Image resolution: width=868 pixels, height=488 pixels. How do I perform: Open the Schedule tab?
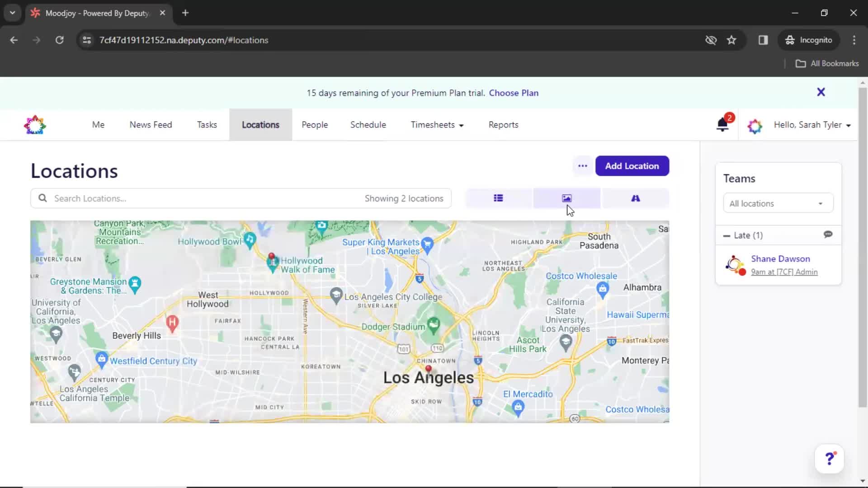click(368, 125)
